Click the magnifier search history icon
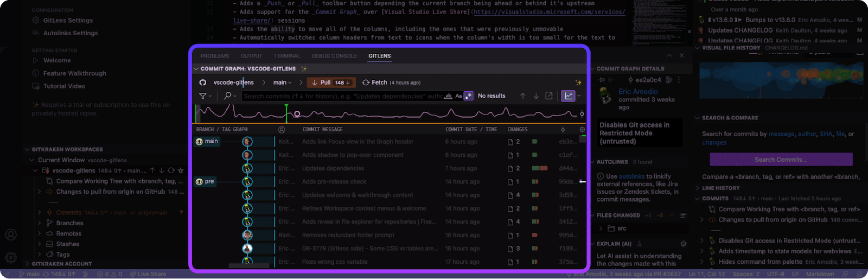Image resolution: width=868 pixels, height=279 pixels. click(229, 96)
